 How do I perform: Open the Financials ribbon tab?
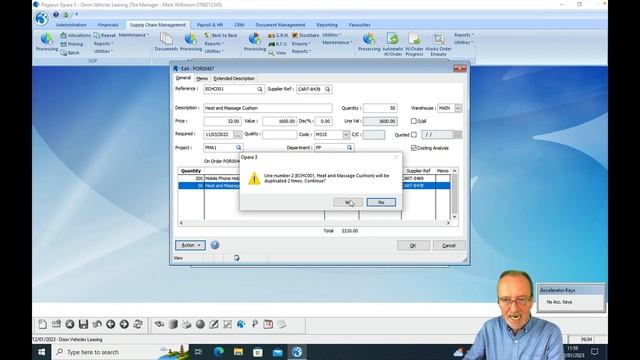108,25
